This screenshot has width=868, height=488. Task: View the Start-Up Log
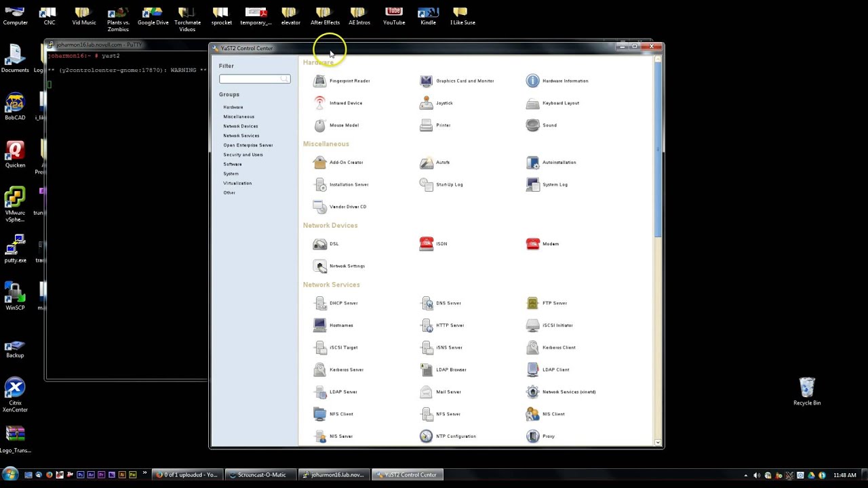click(x=441, y=184)
